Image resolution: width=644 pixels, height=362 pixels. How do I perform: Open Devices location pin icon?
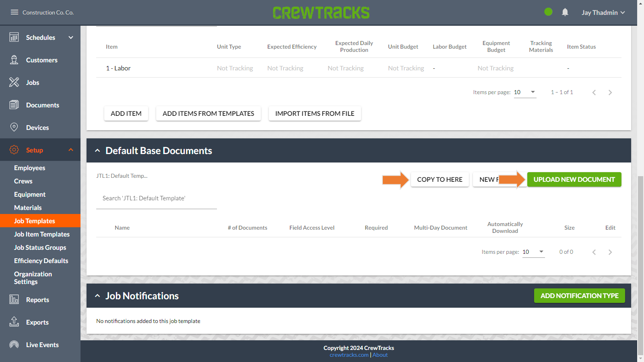pyautogui.click(x=14, y=128)
